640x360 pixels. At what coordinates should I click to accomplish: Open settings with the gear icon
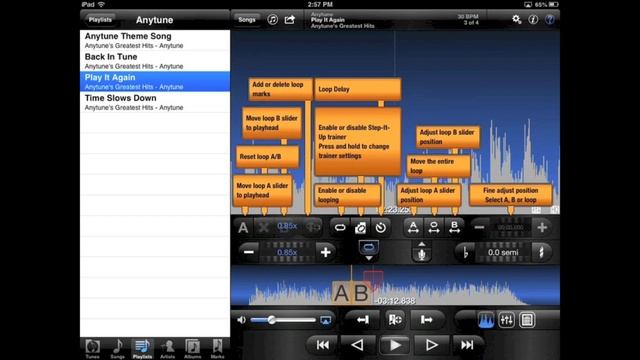point(517,19)
